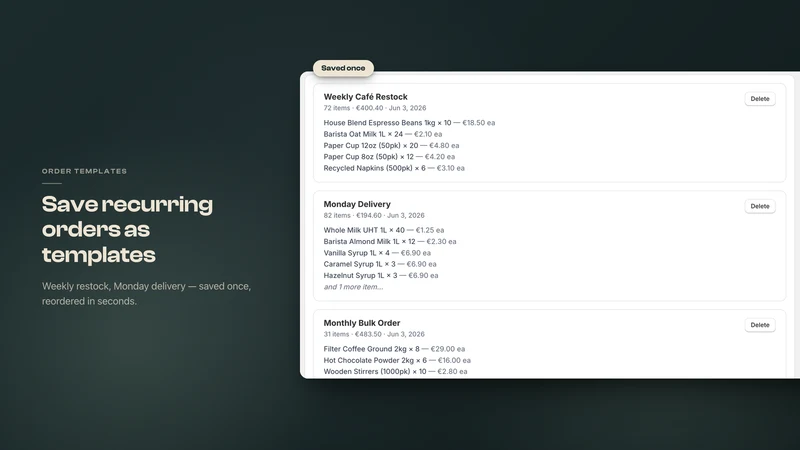Click 'Save recurring orders as templates' headline
The height and width of the screenshot is (450, 800).
pos(128,230)
